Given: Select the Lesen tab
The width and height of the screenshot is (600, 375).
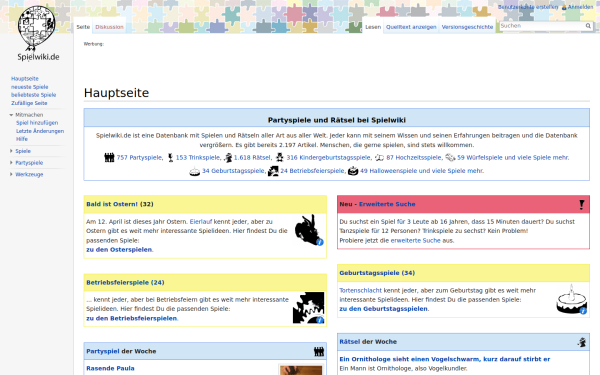Looking at the screenshot, I should click(373, 27).
